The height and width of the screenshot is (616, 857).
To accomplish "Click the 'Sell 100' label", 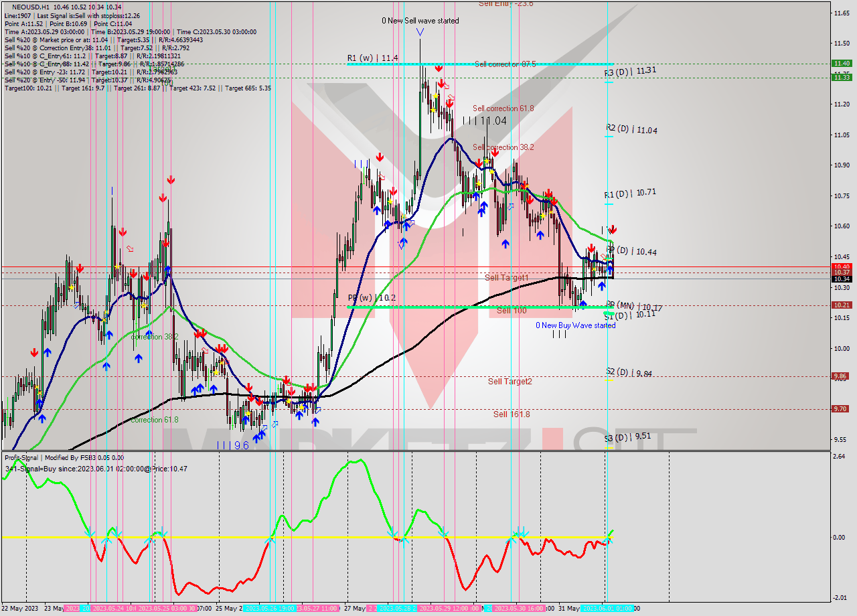I will (511, 311).
